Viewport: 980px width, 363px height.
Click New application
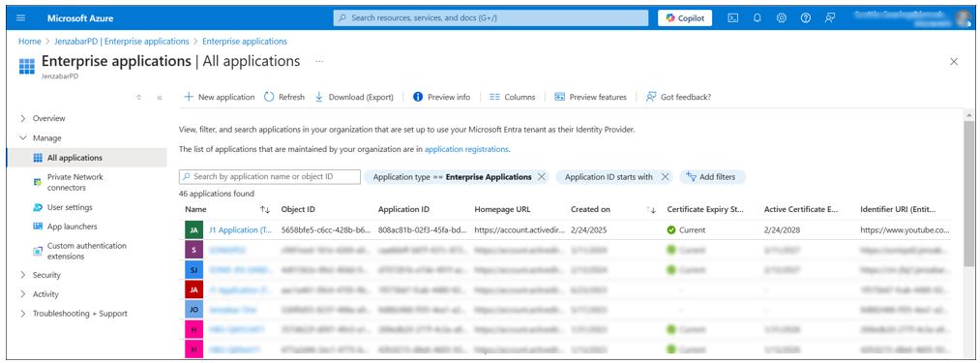coord(220,97)
